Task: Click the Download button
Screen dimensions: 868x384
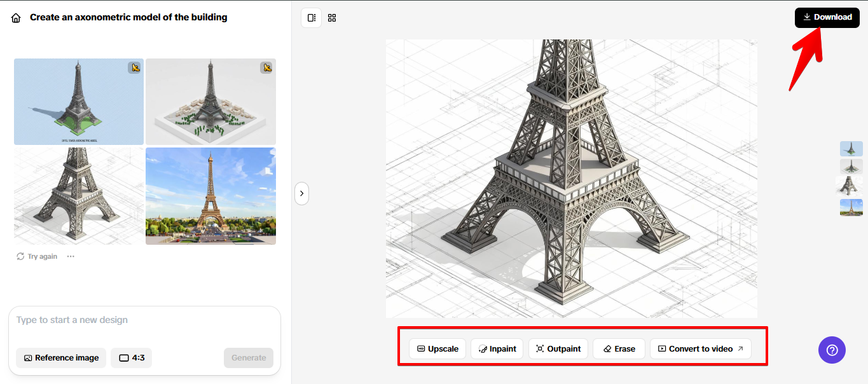Action: pyautogui.click(x=827, y=17)
